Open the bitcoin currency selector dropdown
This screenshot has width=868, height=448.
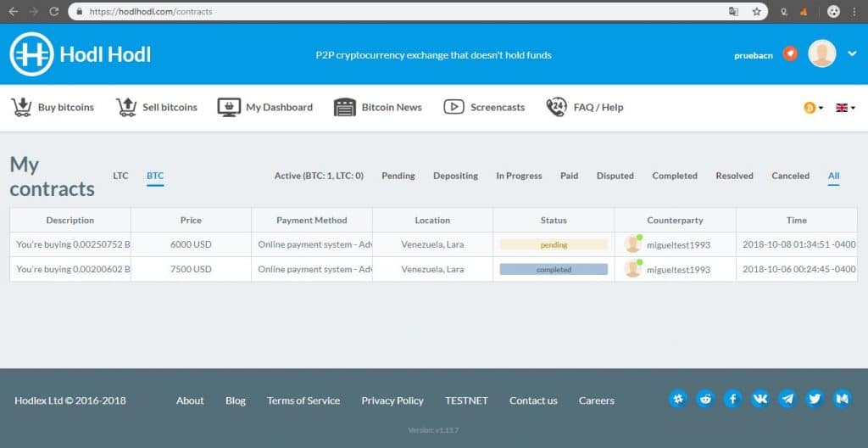813,108
